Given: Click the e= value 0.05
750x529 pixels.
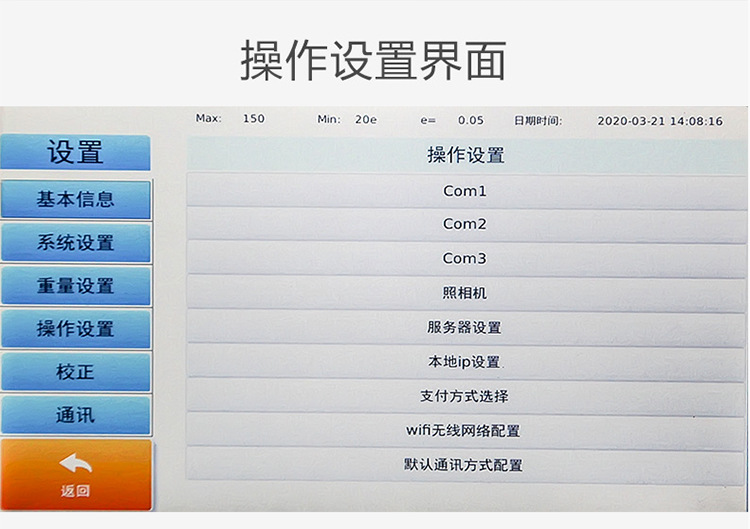Looking at the screenshot, I should (471, 120).
